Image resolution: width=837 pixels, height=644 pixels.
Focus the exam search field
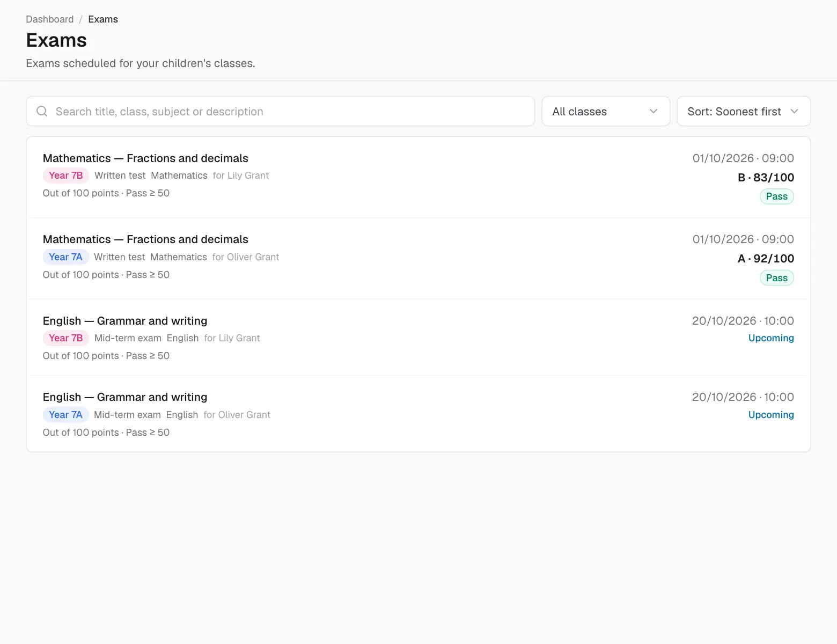(x=280, y=111)
